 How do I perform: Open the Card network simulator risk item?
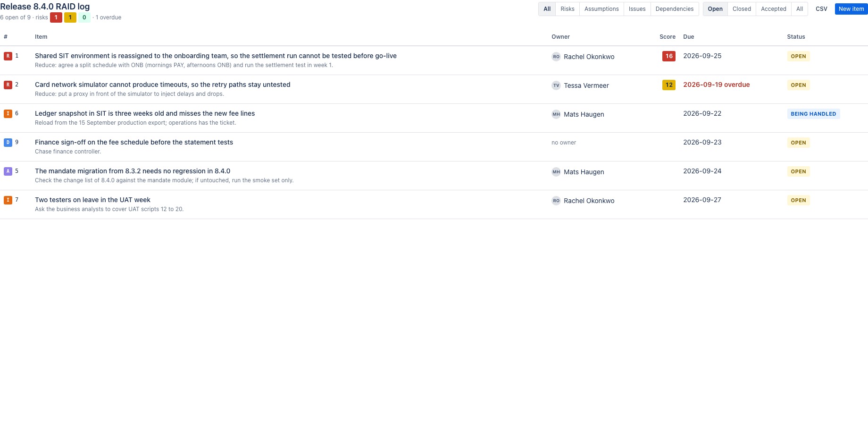[163, 85]
